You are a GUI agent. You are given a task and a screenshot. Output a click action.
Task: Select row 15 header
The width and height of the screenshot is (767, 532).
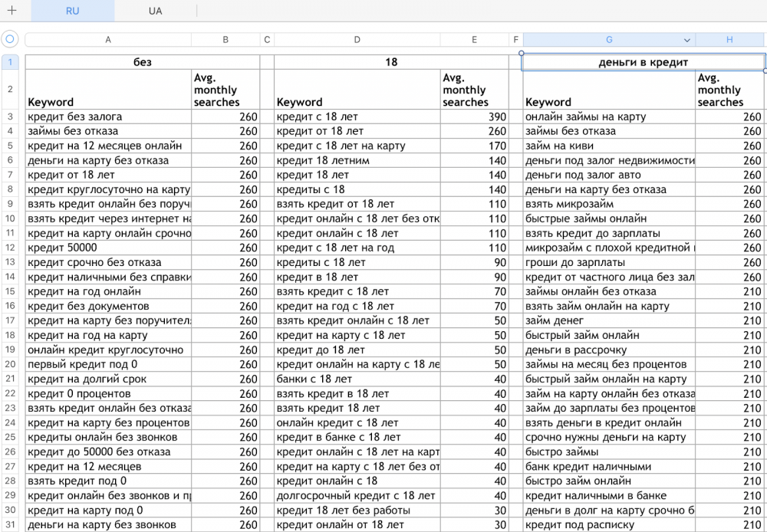coord(10,291)
